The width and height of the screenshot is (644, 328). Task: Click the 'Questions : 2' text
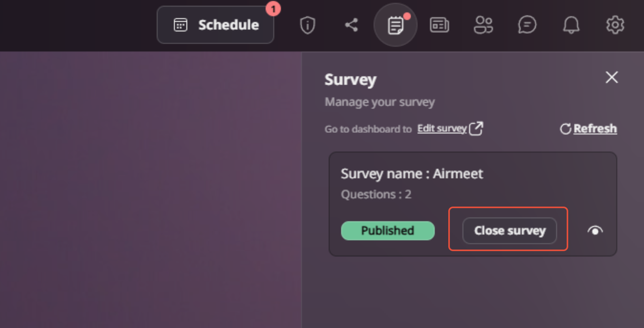376,194
